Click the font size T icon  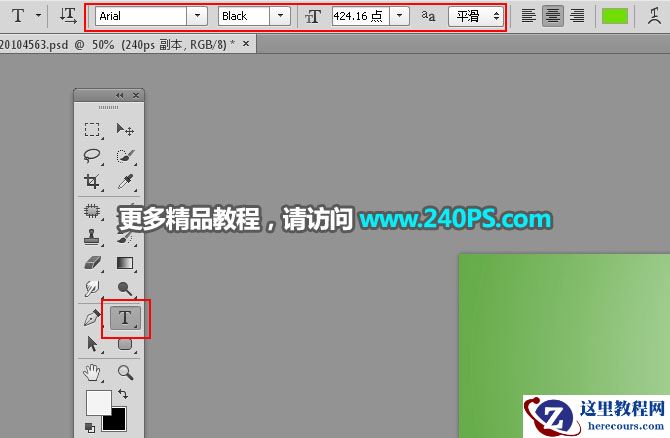click(x=312, y=16)
